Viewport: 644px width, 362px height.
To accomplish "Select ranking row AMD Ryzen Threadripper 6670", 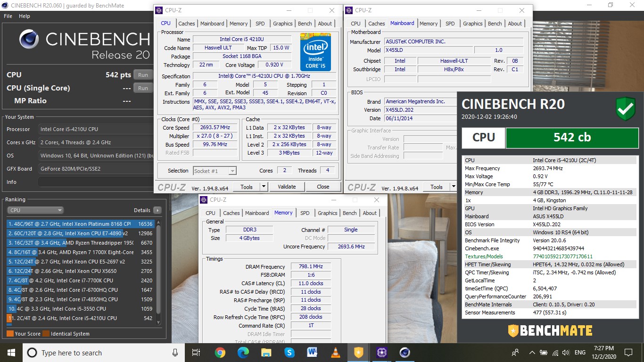I will (x=81, y=243).
